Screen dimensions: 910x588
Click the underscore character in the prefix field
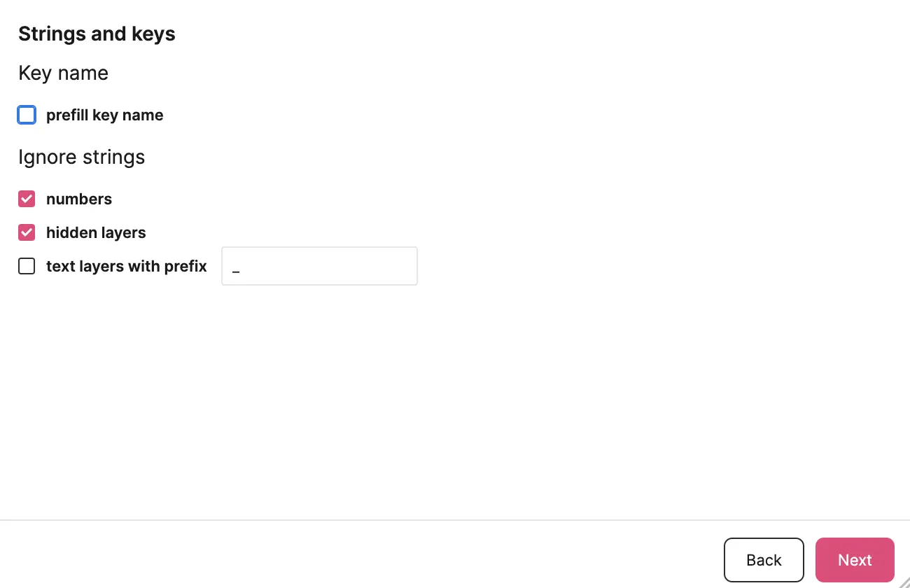(236, 271)
